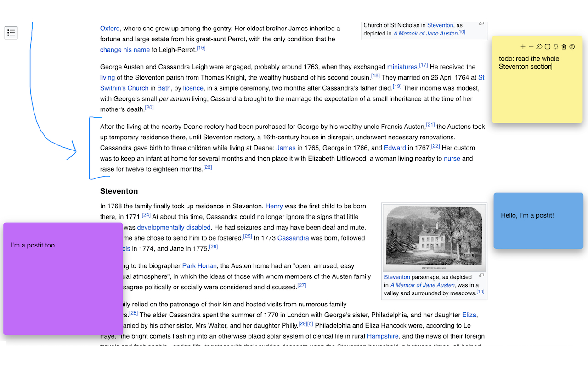This screenshot has height=368, width=588.
Task: Open help from the yellow note toolbar
Action: (572, 46)
